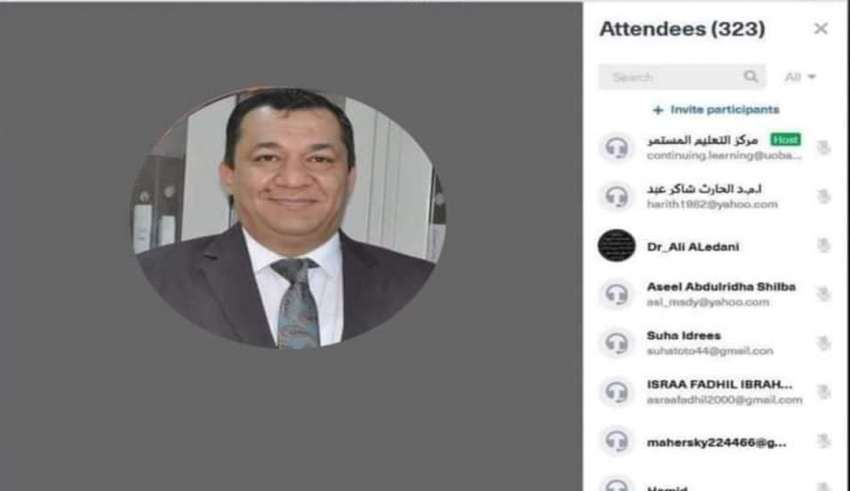This screenshot has height=491, width=850.
Task: Mute Dr_Ali ALedani's microphone
Action: pos(823,246)
